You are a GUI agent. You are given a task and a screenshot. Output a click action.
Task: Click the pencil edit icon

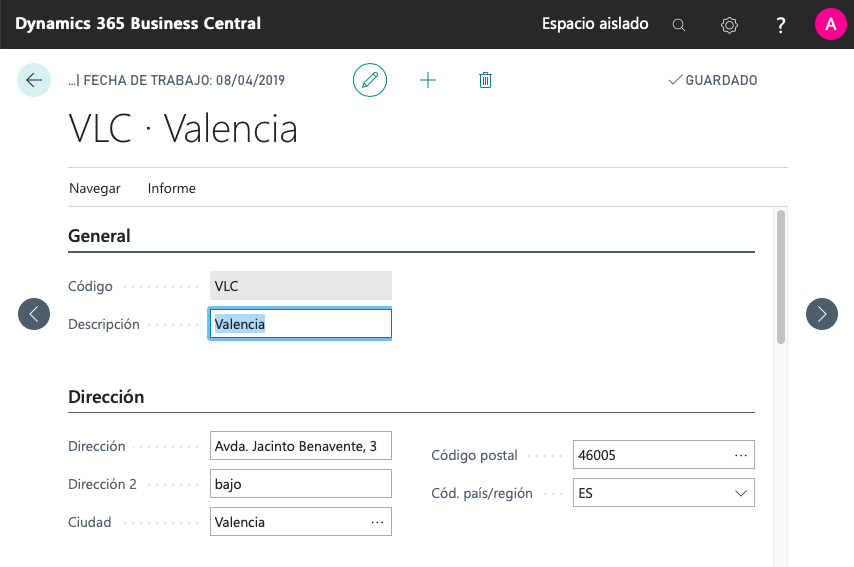point(370,80)
